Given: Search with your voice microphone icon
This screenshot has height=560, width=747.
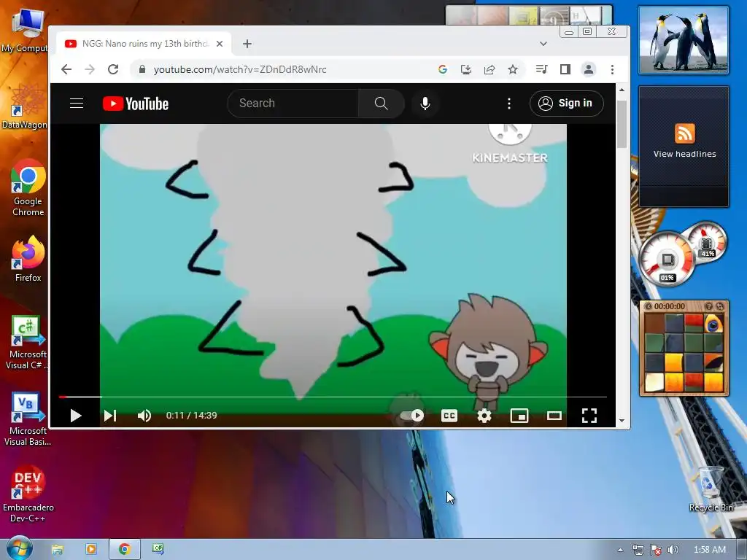Looking at the screenshot, I should [x=425, y=104].
